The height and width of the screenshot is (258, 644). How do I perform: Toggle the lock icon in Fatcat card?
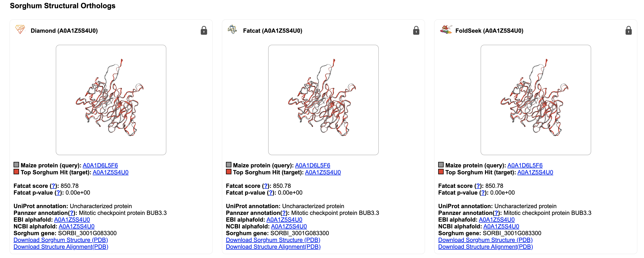tap(416, 31)
